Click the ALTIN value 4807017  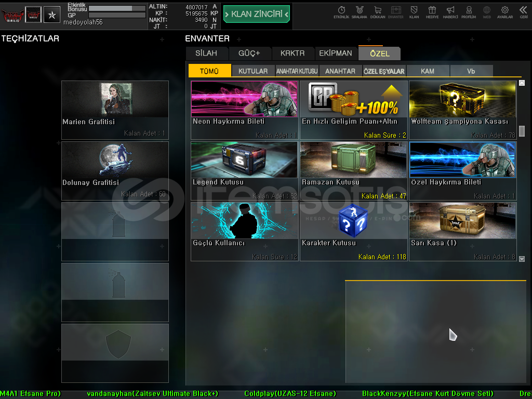click(196, 7)
